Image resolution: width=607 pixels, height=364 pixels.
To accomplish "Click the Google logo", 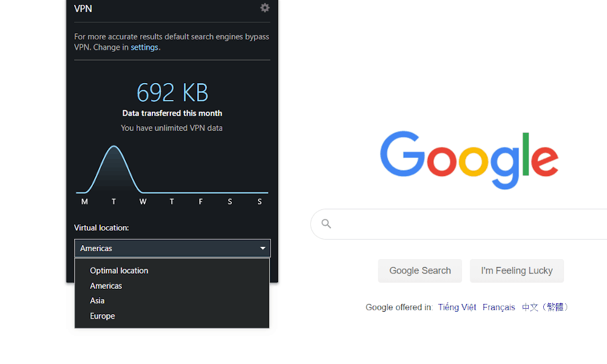I will (x=469, y=160).
